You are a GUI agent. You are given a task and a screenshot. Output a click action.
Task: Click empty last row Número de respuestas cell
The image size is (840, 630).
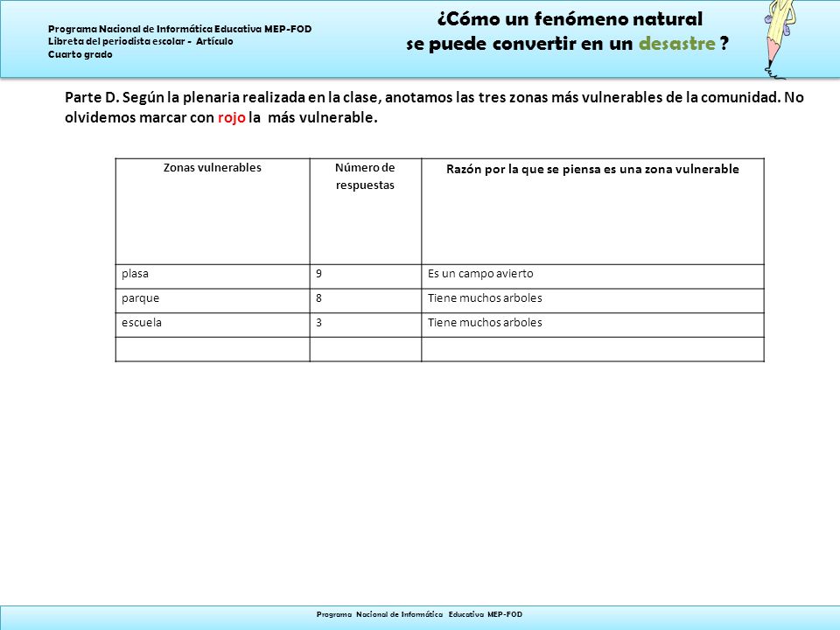(366, 349)
